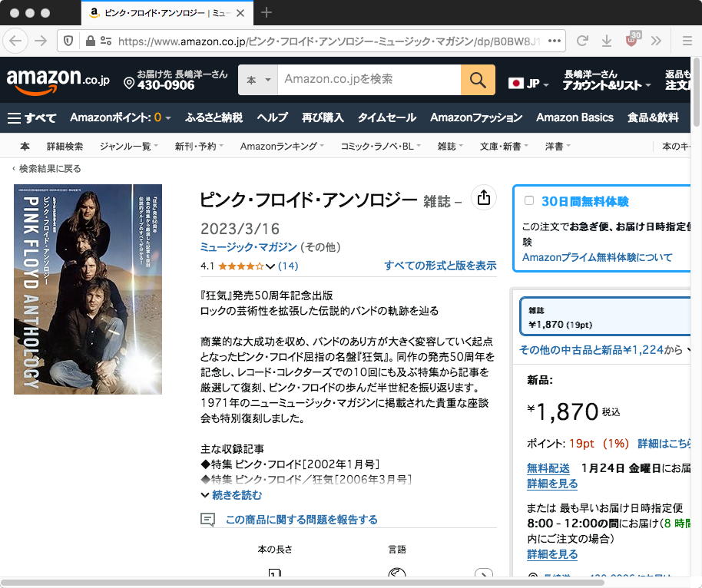Open the アカウント&リスト dropdown
This screenshot has width=702, height=588.
click(x=607, y=80)
